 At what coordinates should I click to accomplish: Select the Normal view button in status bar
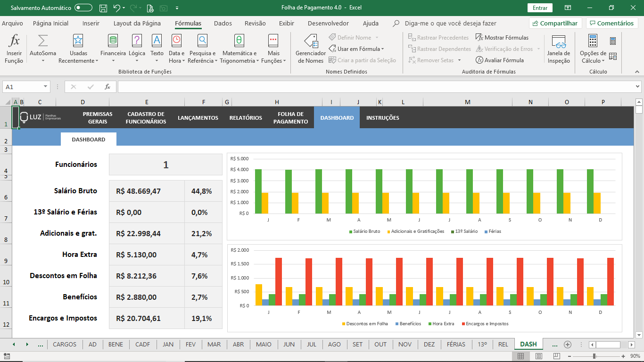coord(521,356)
